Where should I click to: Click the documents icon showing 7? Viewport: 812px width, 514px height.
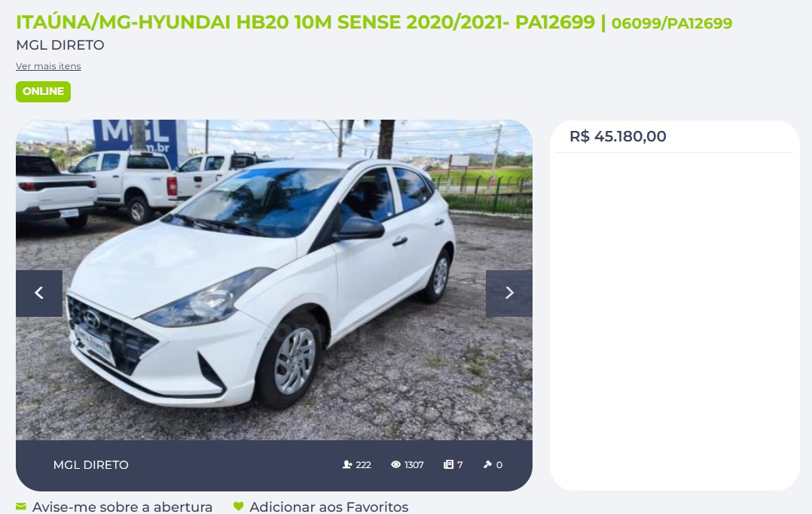coord(448,465)
